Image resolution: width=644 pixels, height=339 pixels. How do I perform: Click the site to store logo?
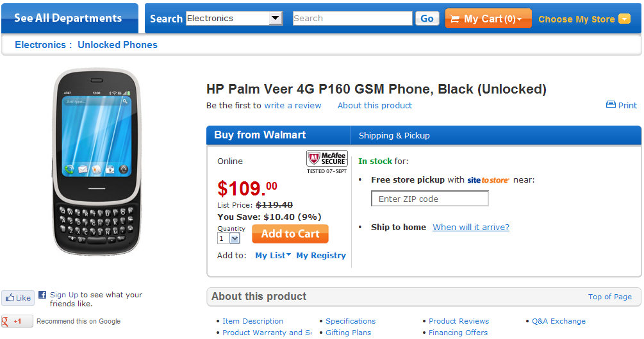pyautogui.click(x=488, y=180)
